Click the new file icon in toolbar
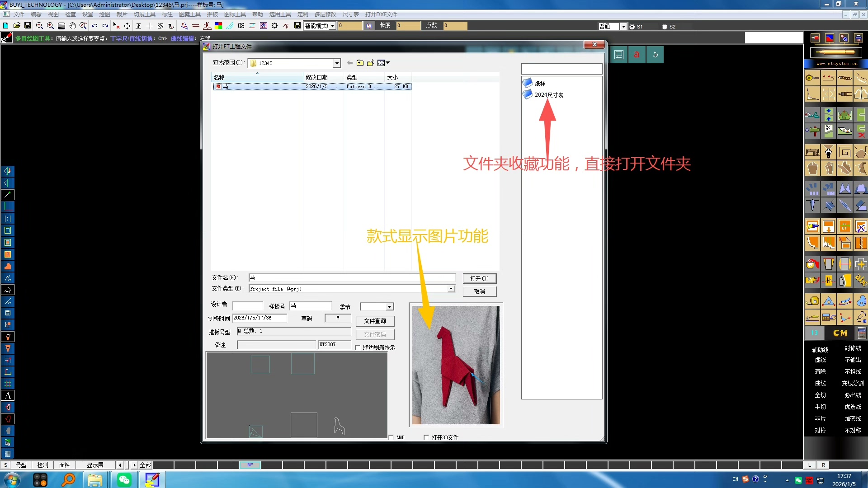 click(6, 26)
